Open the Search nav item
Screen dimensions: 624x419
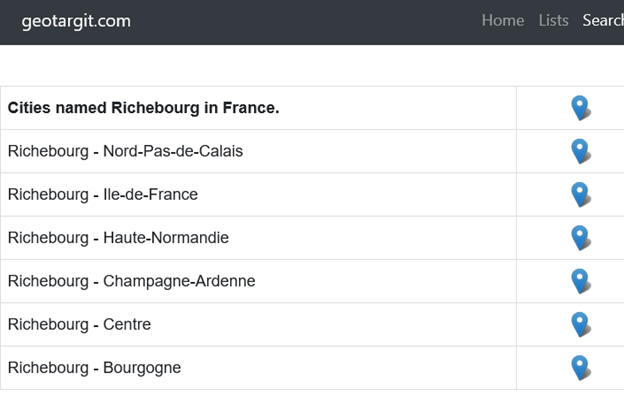click(603, 20)
